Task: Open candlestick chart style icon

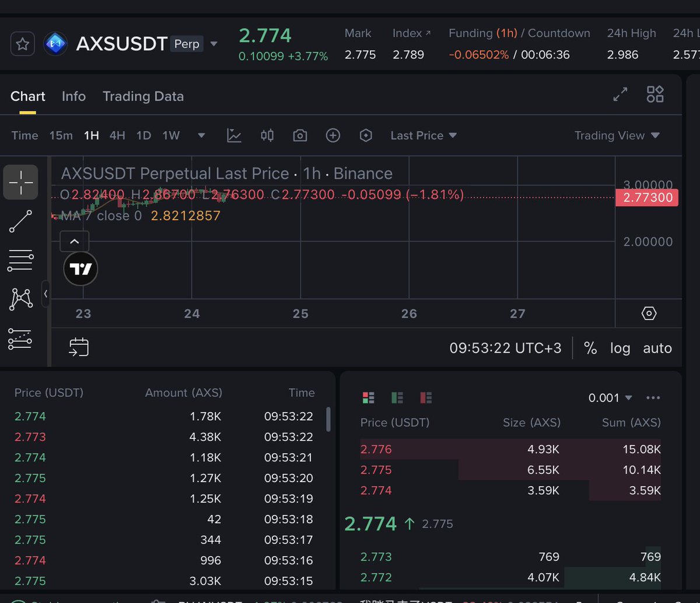Action: (267, 135)
